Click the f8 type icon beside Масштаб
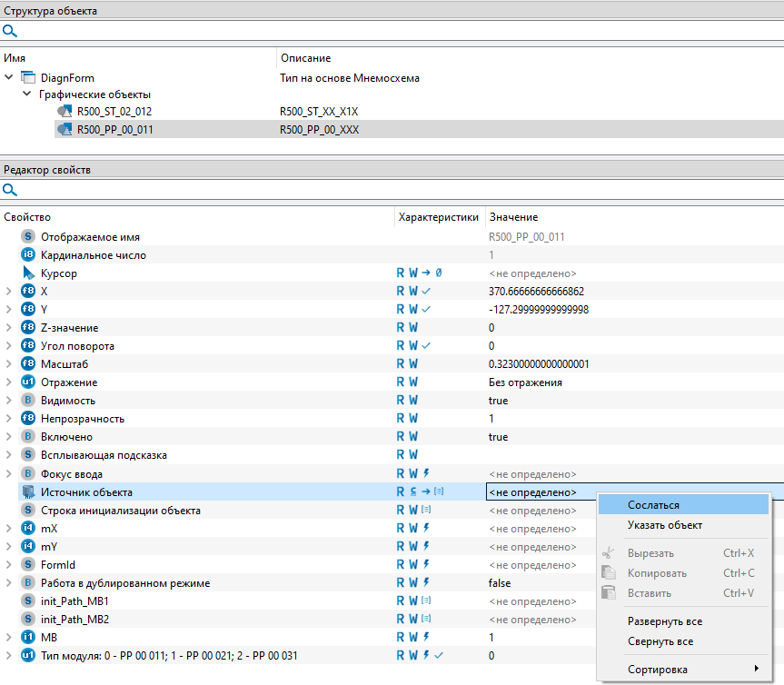This screenshot has width=784, height=685. click(28, 364)
